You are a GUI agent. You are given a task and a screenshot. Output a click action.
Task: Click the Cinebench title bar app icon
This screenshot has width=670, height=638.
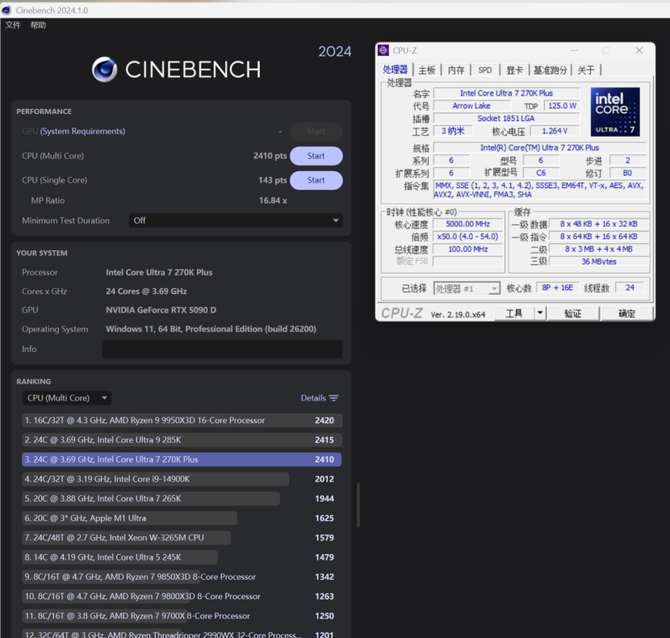pos(8,10)
